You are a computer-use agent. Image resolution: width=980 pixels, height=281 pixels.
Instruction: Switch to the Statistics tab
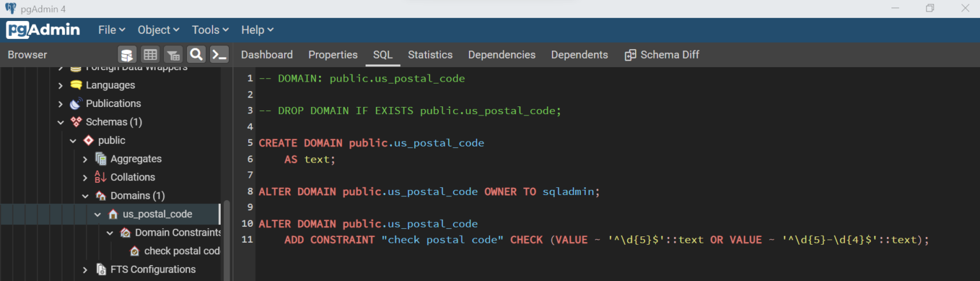[430, 55]
